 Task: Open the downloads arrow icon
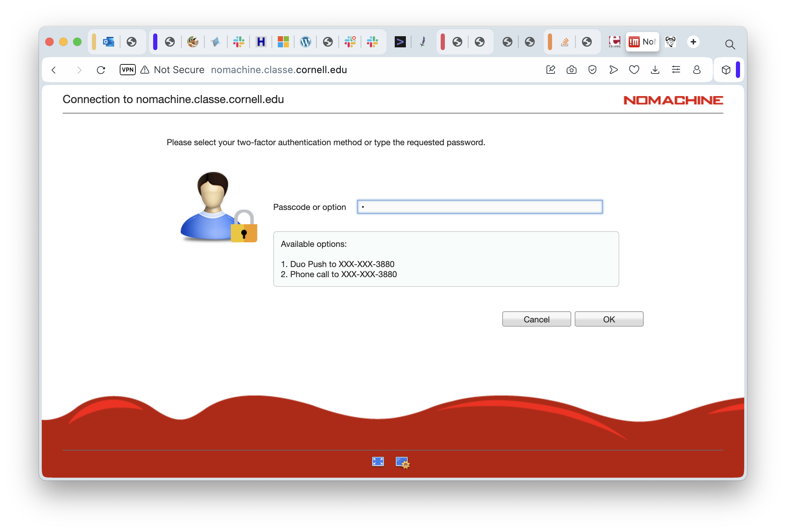pyautogui.click(x=655, y=70)
